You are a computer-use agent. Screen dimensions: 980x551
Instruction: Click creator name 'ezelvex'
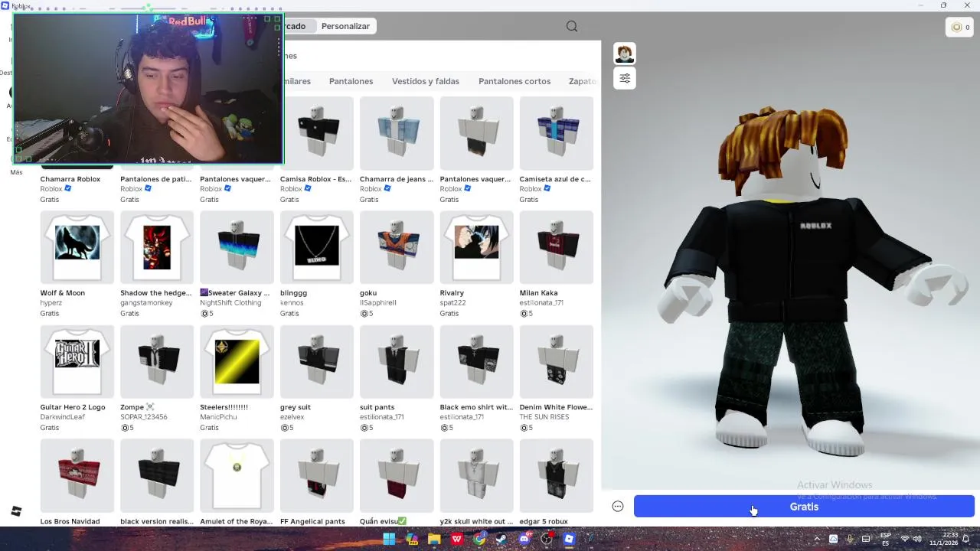(x=292, y=417)
